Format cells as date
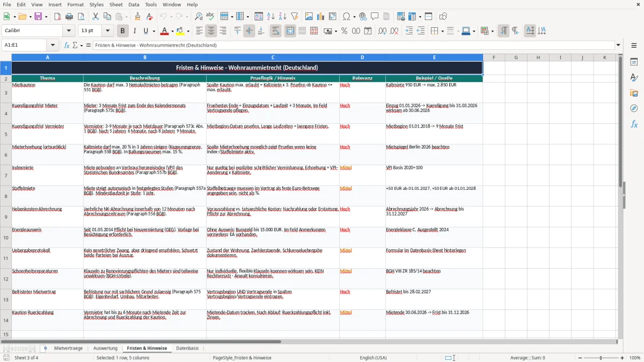Viewport: 644px width, 362px height. [368, 31]
